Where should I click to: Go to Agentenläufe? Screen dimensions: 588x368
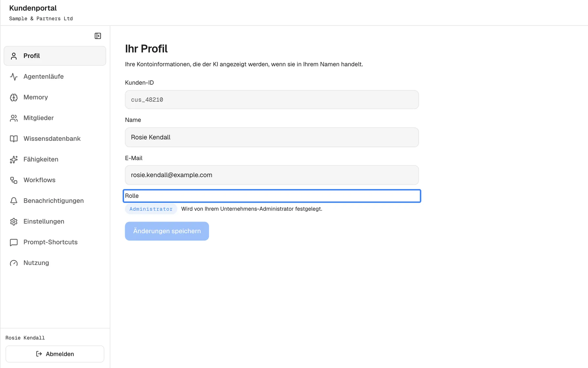[55, 77]
